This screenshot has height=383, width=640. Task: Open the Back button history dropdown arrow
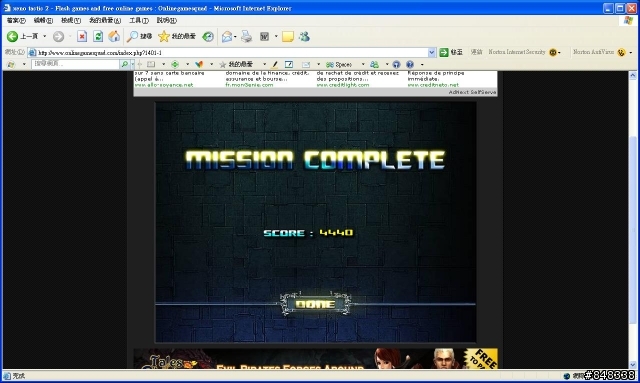pos(44,36)
